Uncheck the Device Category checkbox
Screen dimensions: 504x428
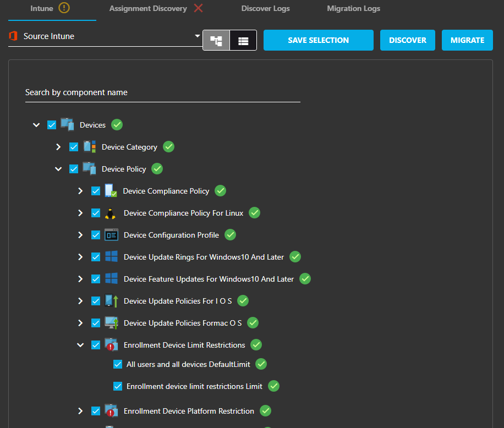[74, 147]
